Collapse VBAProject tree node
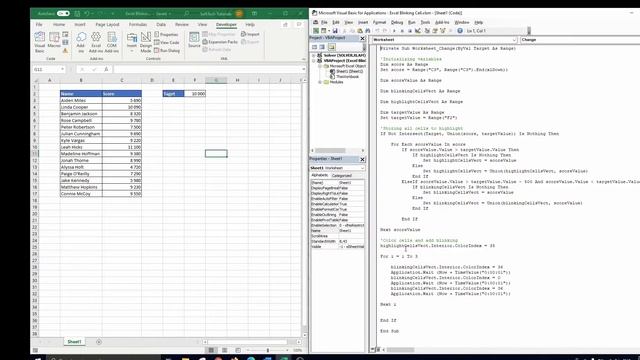Viewport: 640px width, 360px height. (314, 60)
